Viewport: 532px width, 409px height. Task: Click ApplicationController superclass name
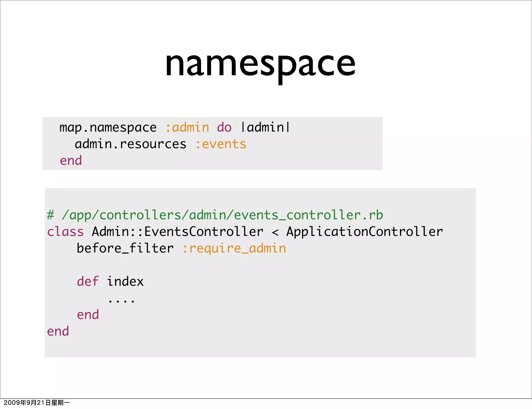click(x=364, y=232)
